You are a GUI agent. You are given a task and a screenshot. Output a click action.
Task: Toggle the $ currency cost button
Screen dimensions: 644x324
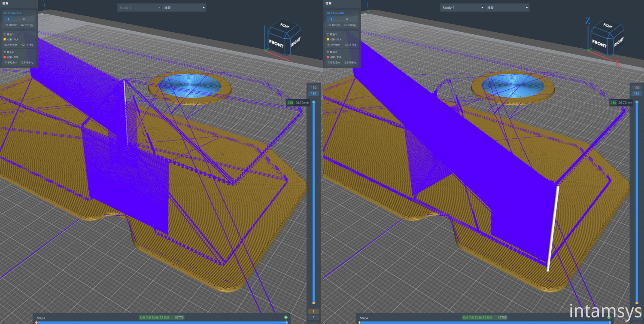8,19
